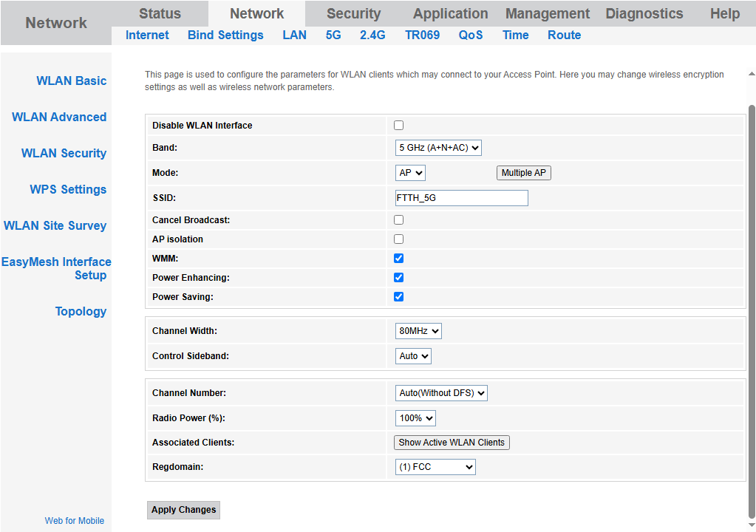756x532 pixels.
Task: Select the Radio Power percentage dropdown
Action: pyautogui.click(x=415, y=418)
